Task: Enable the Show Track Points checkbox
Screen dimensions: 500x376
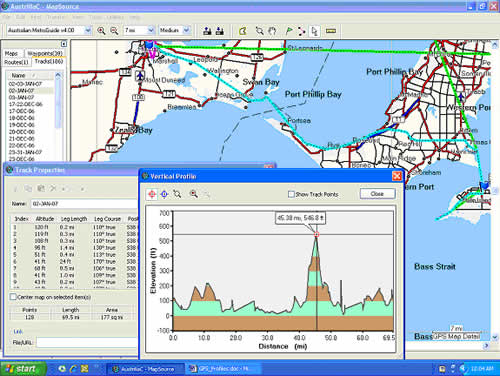Action: coord(291,194)
